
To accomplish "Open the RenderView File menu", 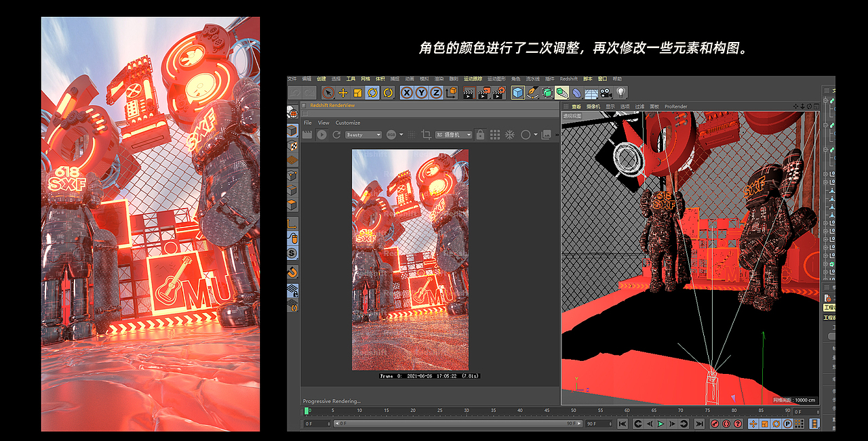I will point(308,123).
